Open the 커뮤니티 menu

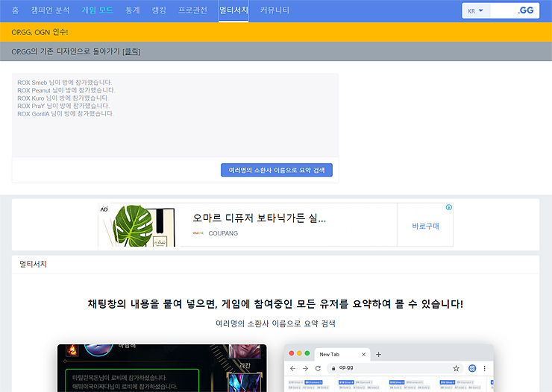(275, 10)
